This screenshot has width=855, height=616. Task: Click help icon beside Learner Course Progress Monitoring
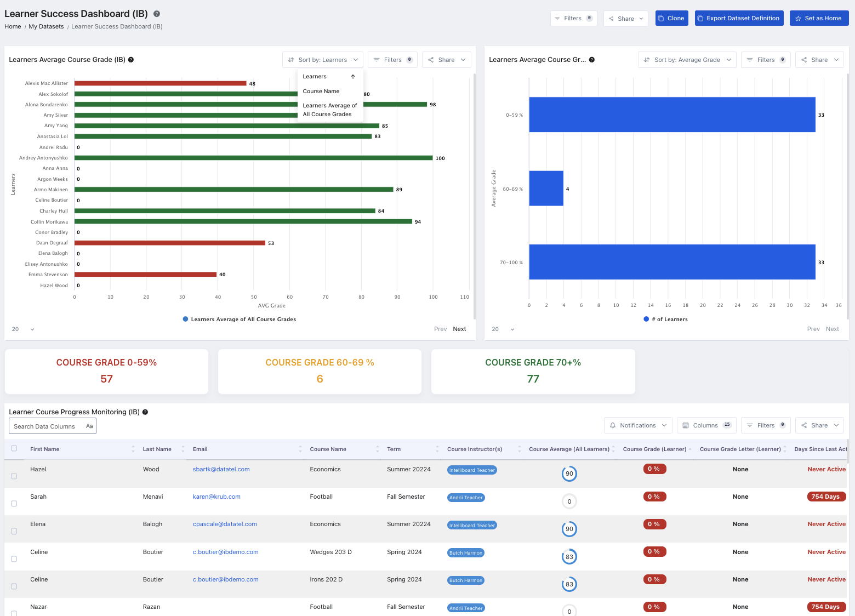coord(145,412)
